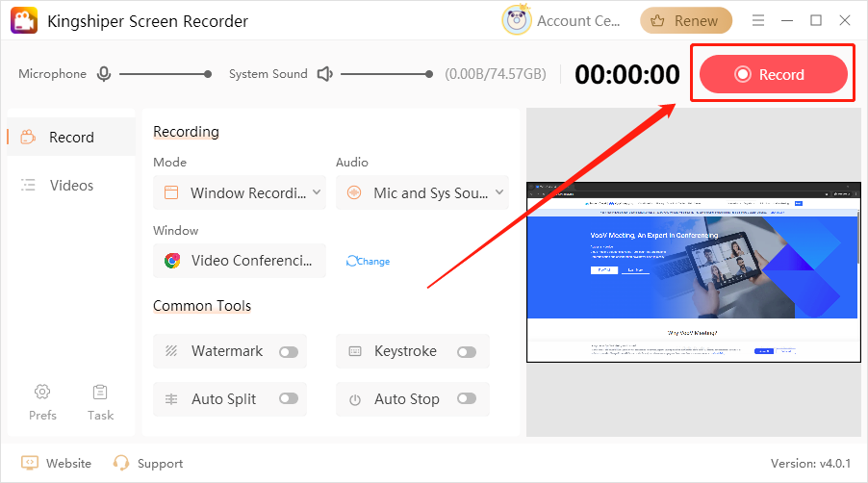Maximize the application window
868x483 pixels.
816,20
